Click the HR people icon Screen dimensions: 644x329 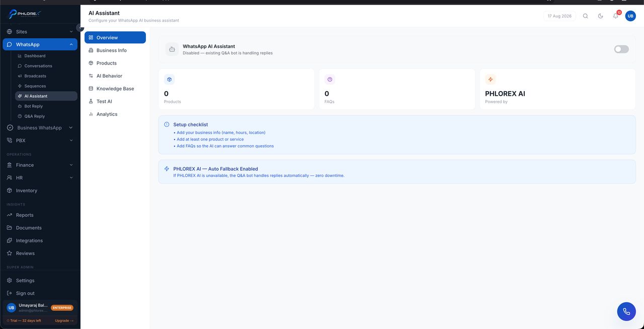[10, 178]
